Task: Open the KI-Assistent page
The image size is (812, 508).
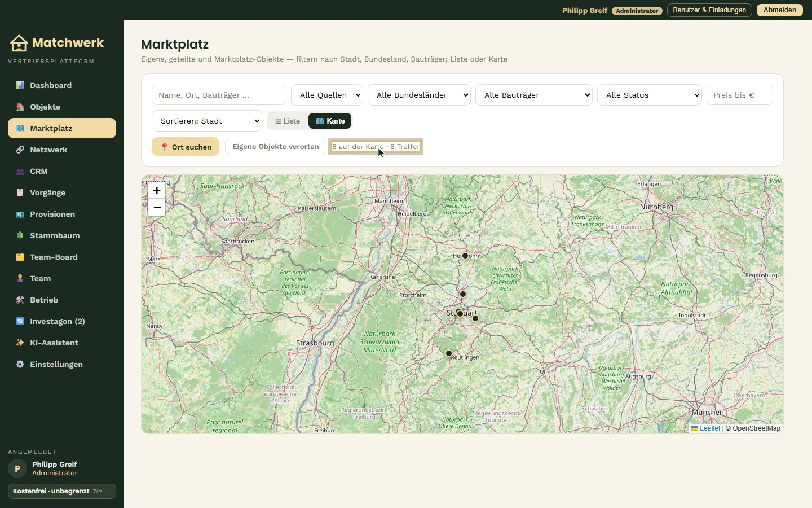Action: click(62, 343)
